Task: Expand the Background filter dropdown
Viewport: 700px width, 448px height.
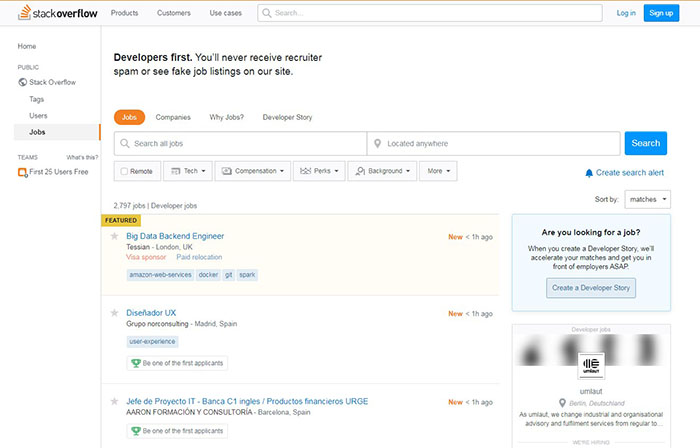Action: [382, 171]
